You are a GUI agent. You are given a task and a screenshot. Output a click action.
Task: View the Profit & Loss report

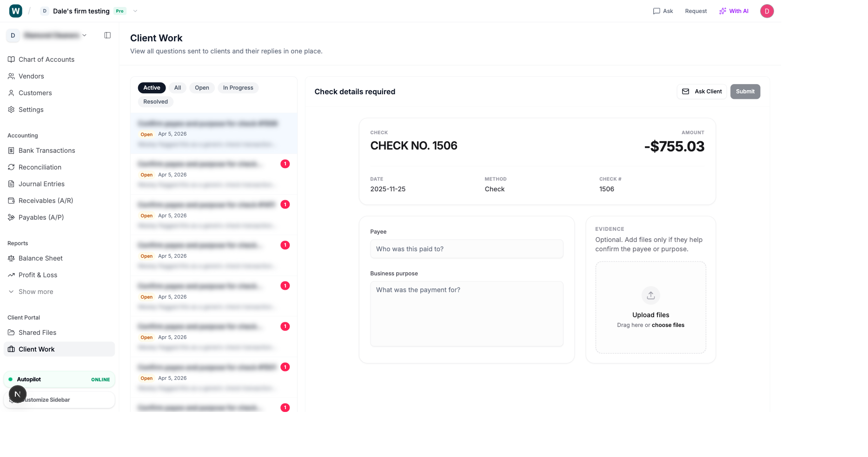[x=37, y=275]
